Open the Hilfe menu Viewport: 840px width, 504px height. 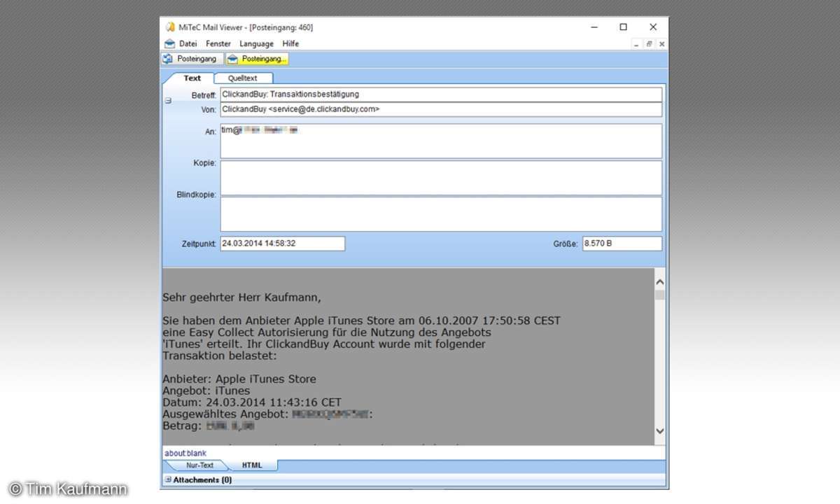pos(290,43)
